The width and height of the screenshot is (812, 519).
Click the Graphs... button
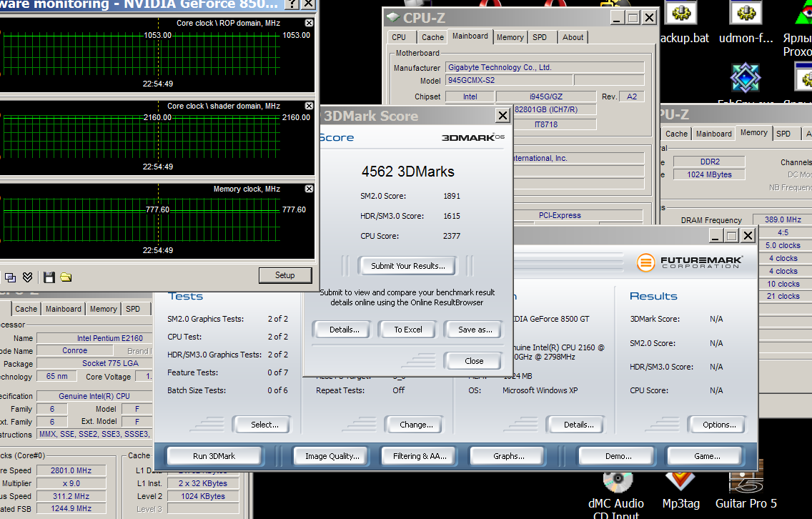508,456
